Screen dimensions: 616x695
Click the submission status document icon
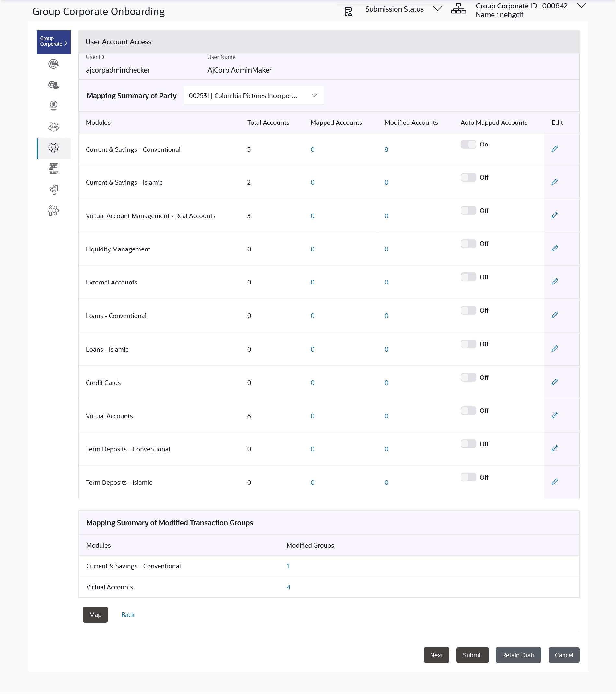348,11
